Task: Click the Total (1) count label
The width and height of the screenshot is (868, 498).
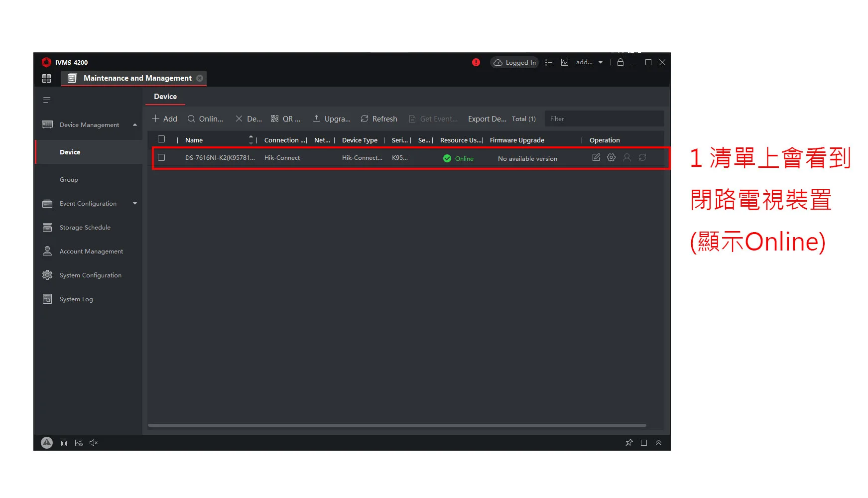Action: 524,119
